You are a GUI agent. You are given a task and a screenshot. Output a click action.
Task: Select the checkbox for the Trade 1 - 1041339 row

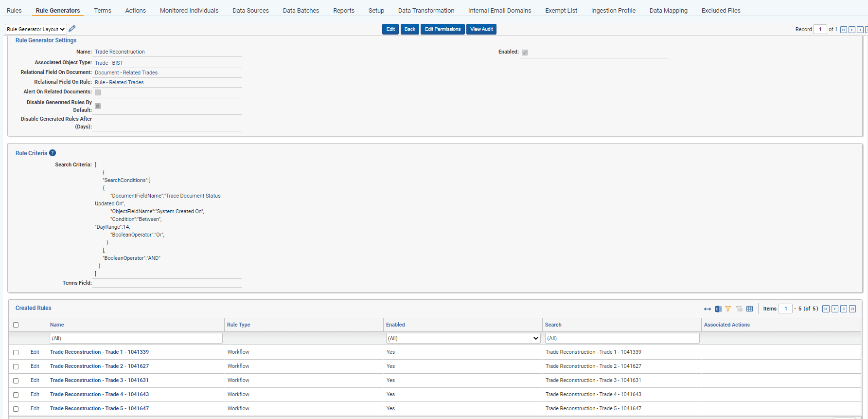point(16,352)
